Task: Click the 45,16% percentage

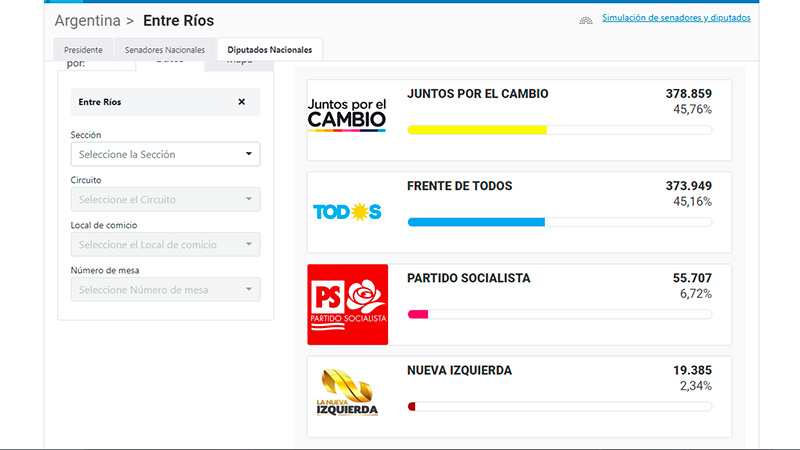Action: point(692,202)
